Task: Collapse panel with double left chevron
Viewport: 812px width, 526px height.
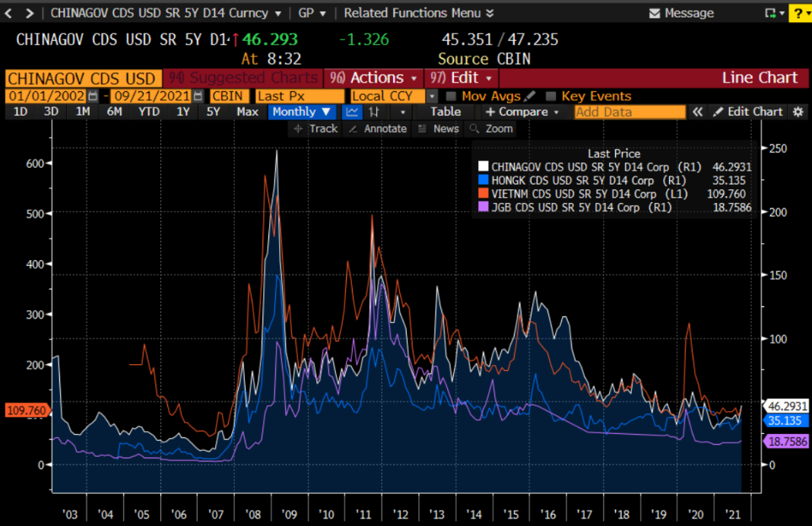Action: (697, 112)
